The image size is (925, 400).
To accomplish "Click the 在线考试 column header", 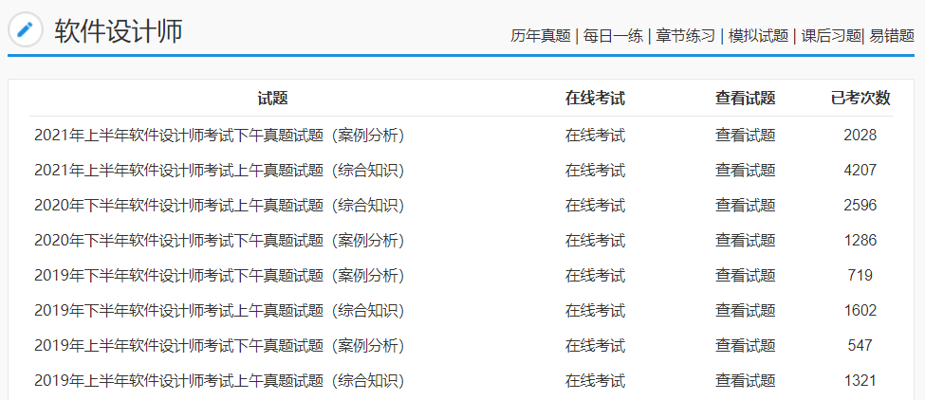I will 595,99.
